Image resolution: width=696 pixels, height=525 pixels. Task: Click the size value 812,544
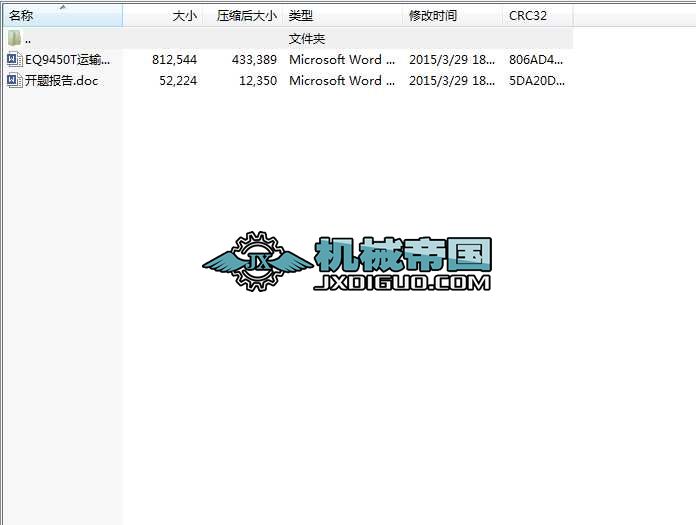point(174,59)
